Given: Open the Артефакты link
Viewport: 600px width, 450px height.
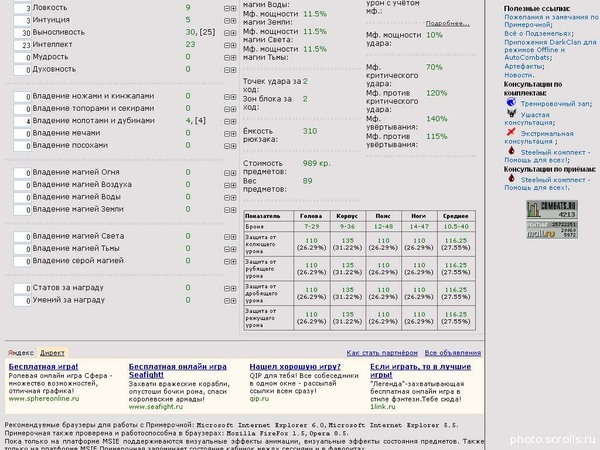Looking at the screenshot, I should (523, 66).
